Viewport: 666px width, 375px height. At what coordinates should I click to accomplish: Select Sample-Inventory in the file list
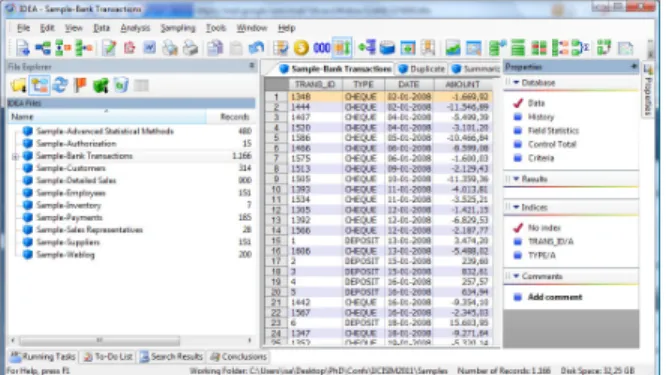coord(68,205)
